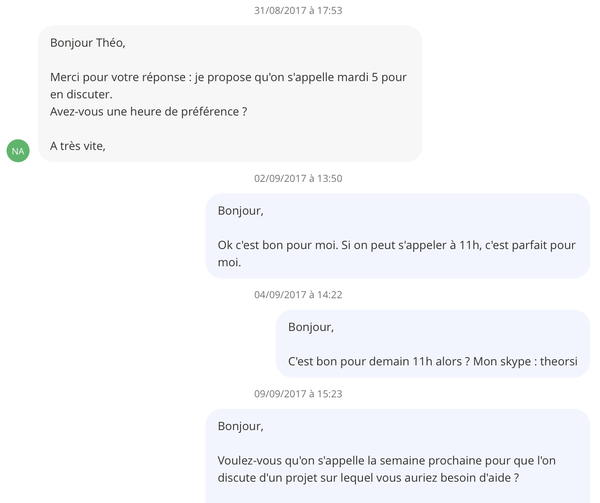Screen dimensions: 600x503
Task: Click the 02/09/2017 à 13:50 timestamp
Action: coord(298,178)
